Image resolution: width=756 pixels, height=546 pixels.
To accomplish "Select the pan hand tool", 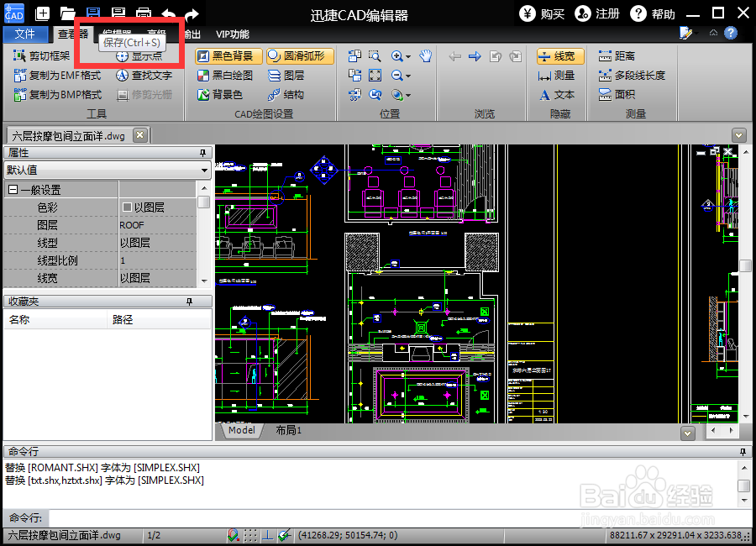I will [x=425, y=56].
